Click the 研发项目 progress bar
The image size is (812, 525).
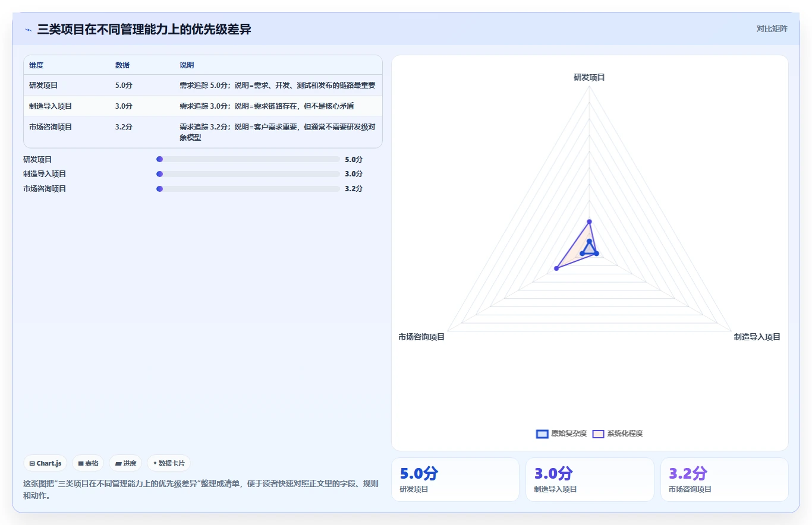pos(248,159)
